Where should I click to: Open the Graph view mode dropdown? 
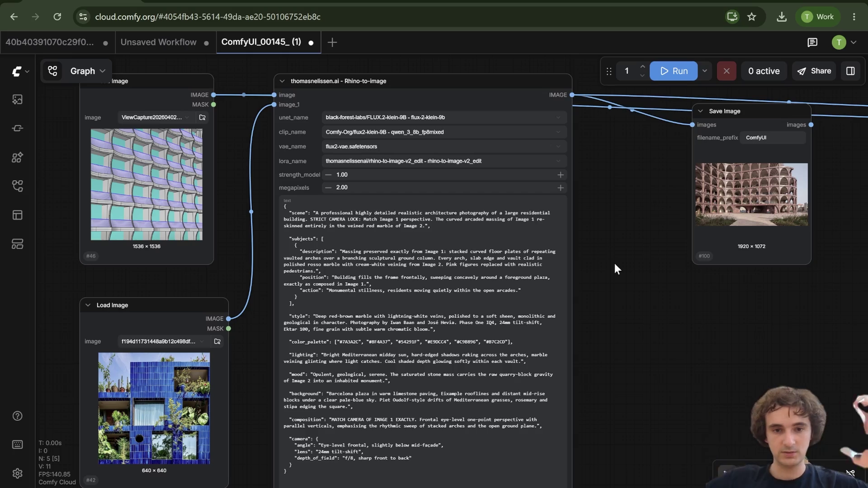(87, 71)
